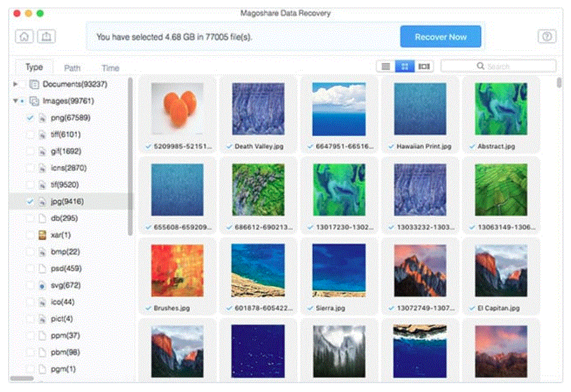This screenshot has height=392, width=571.
Task: Click the search magnifier icon
Action: [480, 66]
